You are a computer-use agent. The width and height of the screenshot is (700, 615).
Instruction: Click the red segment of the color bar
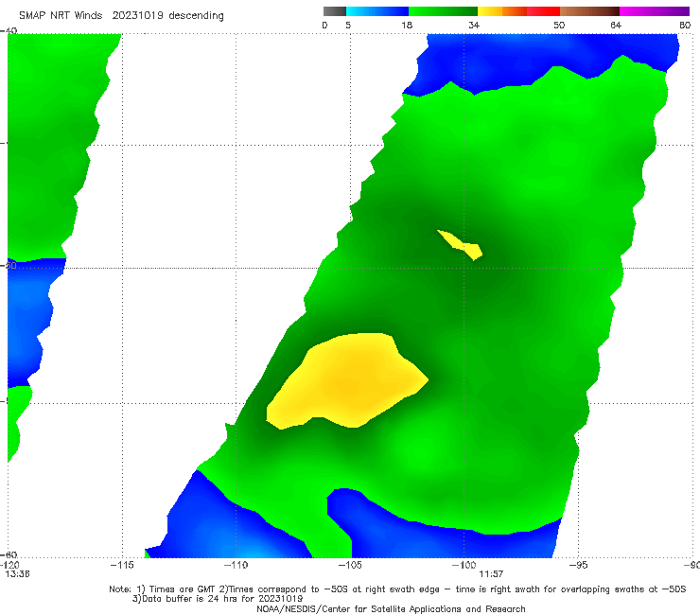point(544,11)
